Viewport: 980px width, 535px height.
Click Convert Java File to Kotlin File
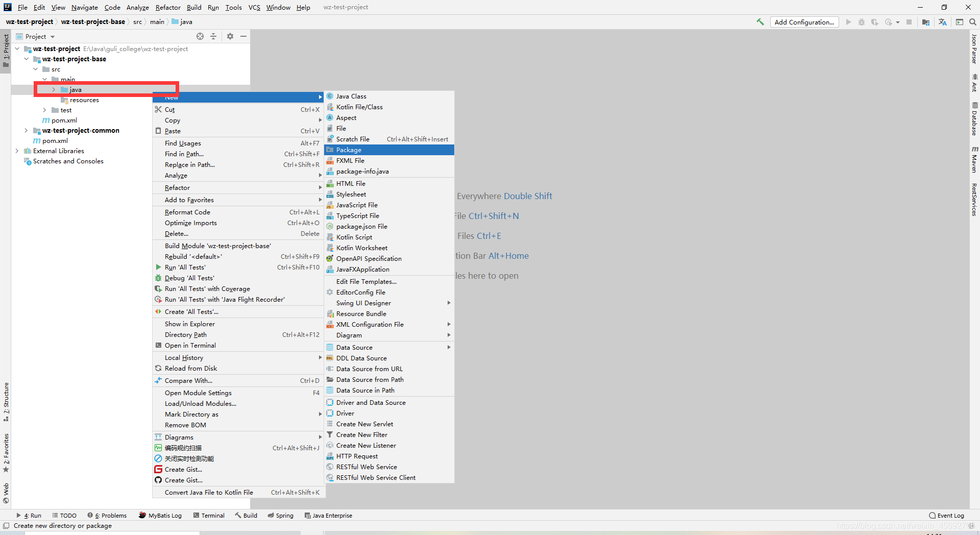(238, 492)
